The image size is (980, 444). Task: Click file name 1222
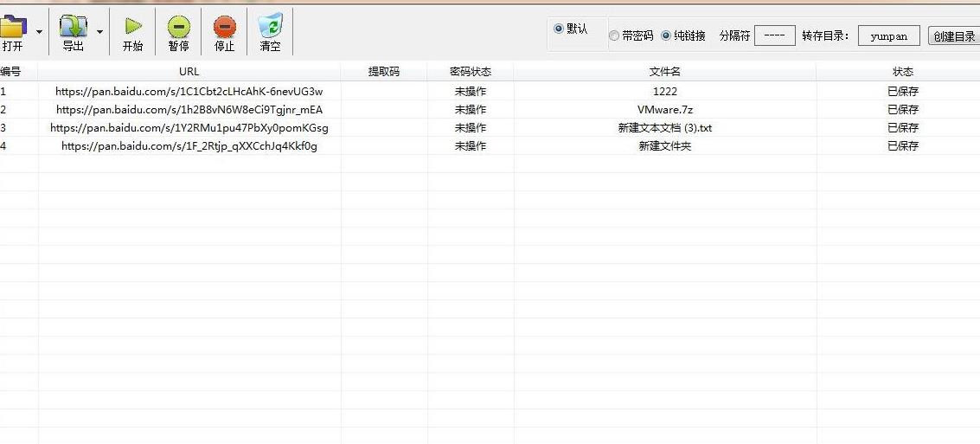[665, 91]
